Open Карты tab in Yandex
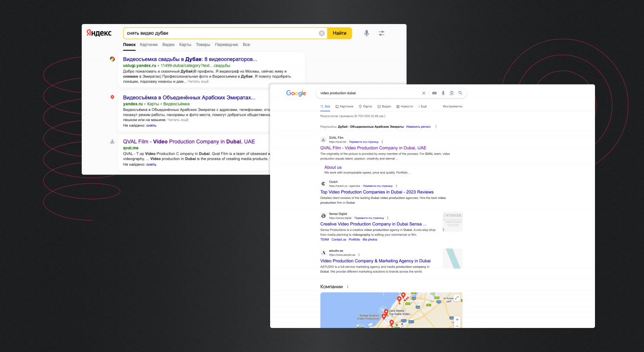 tap(185, 45)
